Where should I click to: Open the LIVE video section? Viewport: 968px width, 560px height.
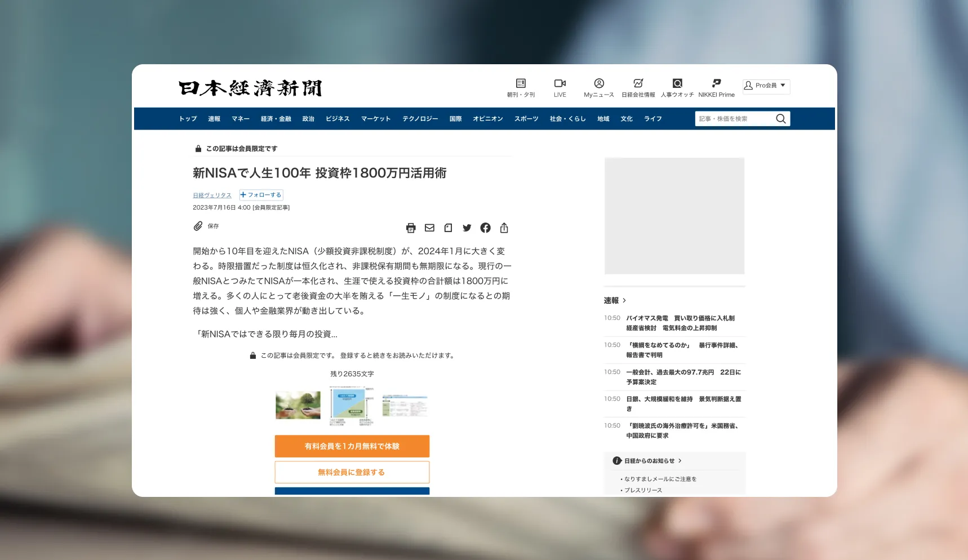click(560, 87)
